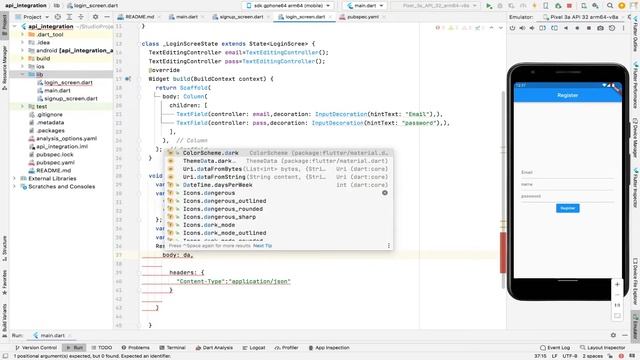Image resolution: width=640 pixels, height=360 pixels.
Task: Switch to signup_screen.dart editor tab
Action: coord(241,17)
